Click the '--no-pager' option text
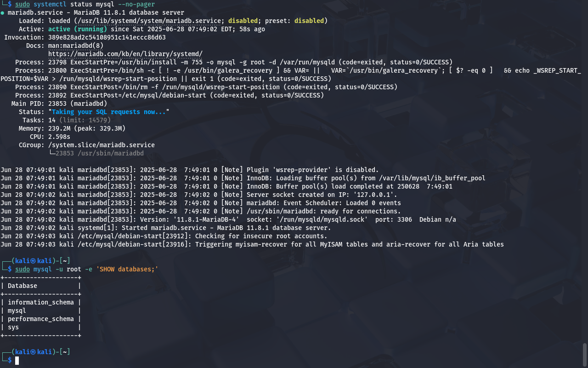The width and height of the screenshot is (588, 368). pos(136,4)
